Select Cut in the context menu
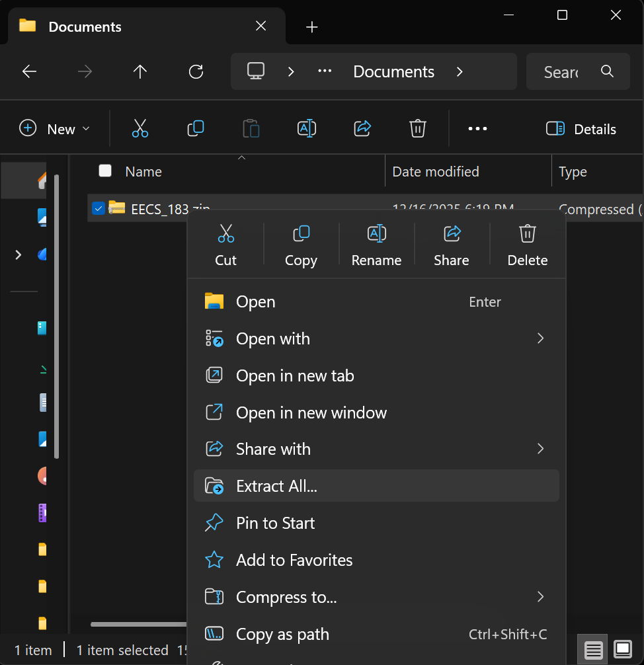The width and height of the screenshot is (644, 665). 225,245
